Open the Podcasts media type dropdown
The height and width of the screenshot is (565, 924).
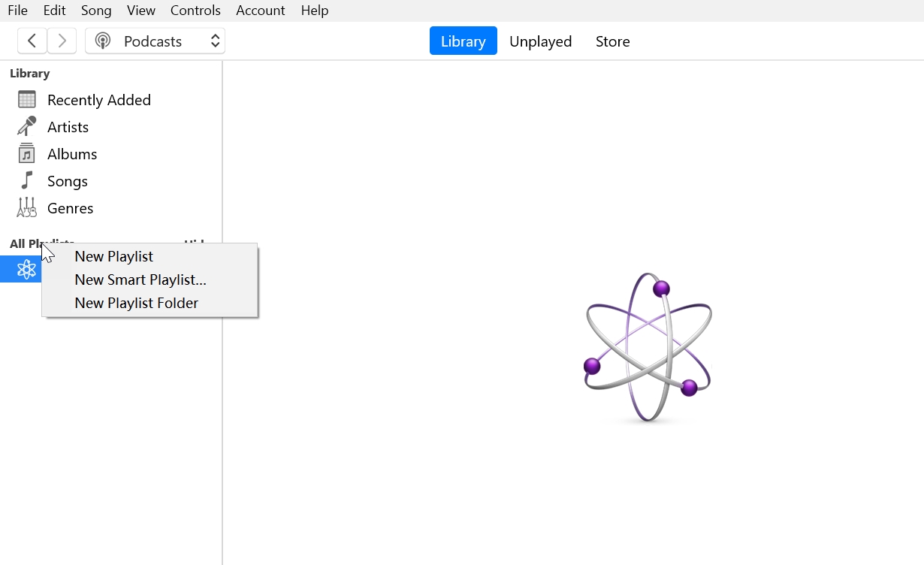[x=154, y=41]
